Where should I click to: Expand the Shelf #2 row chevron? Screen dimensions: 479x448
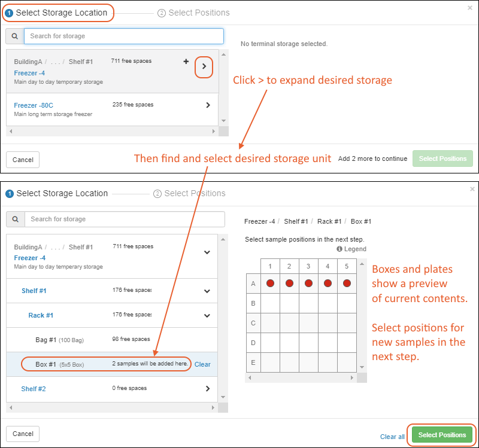(207, 389)
